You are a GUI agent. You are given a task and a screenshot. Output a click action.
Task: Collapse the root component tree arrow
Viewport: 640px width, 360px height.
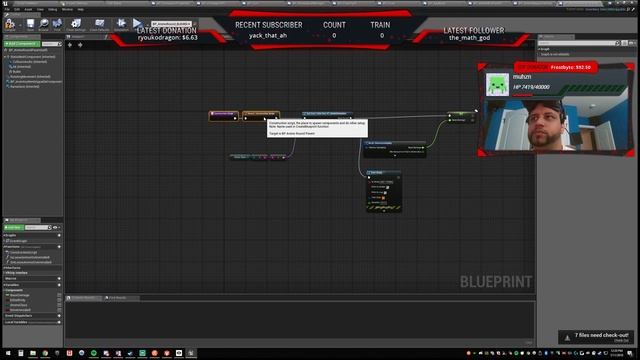[5, 57]
